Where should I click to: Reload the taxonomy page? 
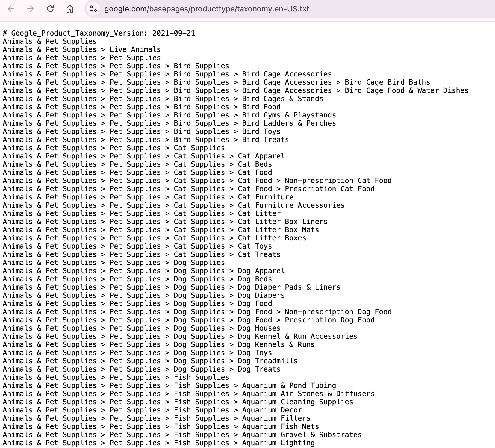pos(50,9)
